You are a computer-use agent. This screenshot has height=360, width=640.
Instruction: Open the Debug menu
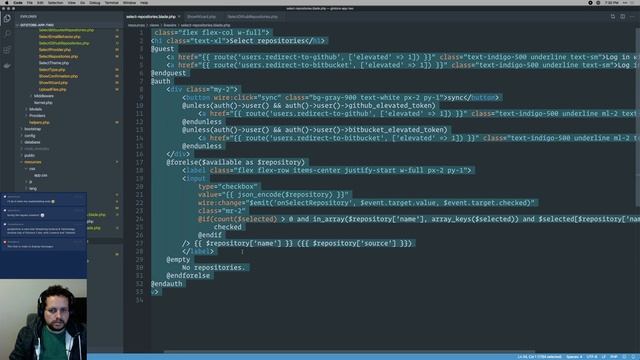[x=94, y=2]
